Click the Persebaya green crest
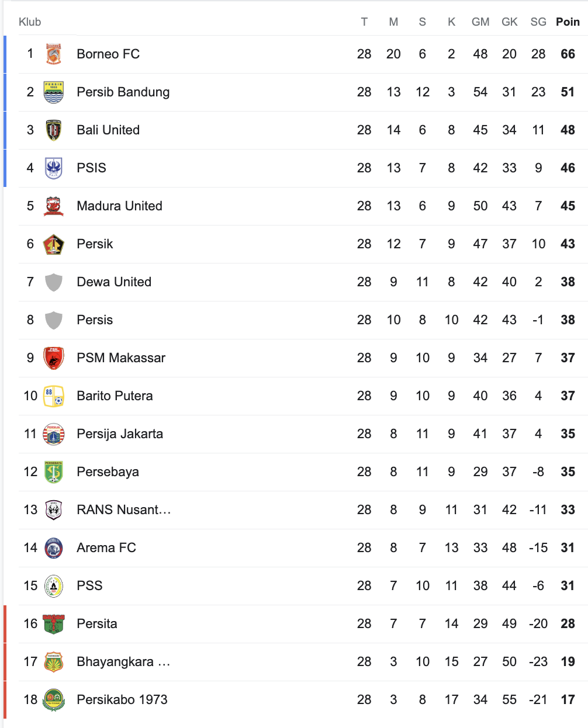The height and width of the screenshot is (728, 588). [54, 472]
